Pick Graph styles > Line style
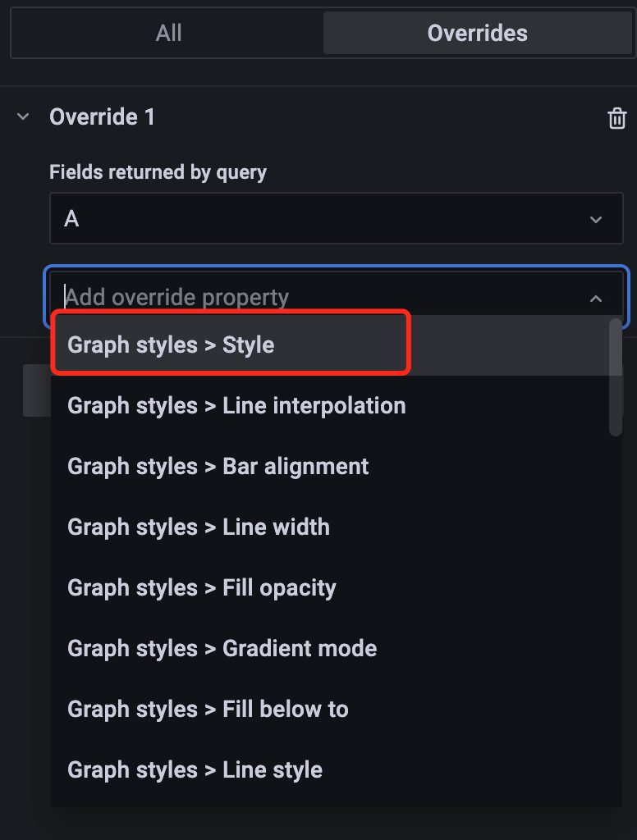The width and height of the screenshot is (637, 840). [194, 769]
